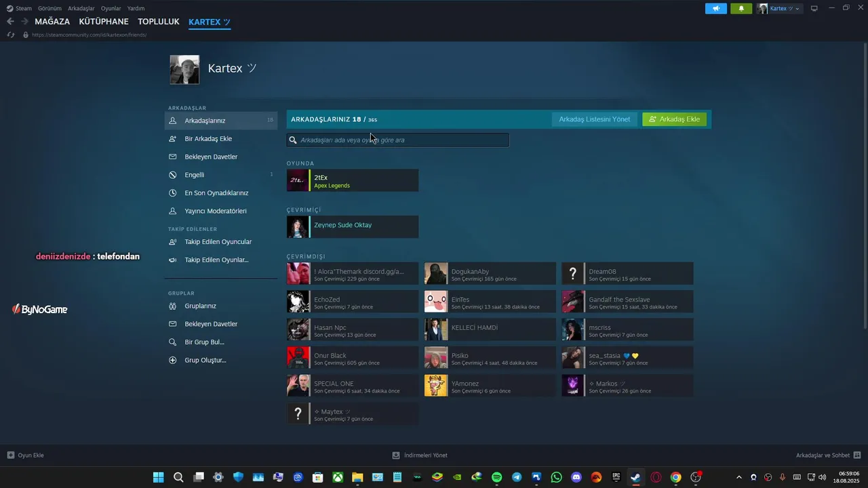Image resolution: width=868 pixels, height=488 pixels.
Task: Go to the TOPLULUK tab
Action: click(x=159, y=22)
